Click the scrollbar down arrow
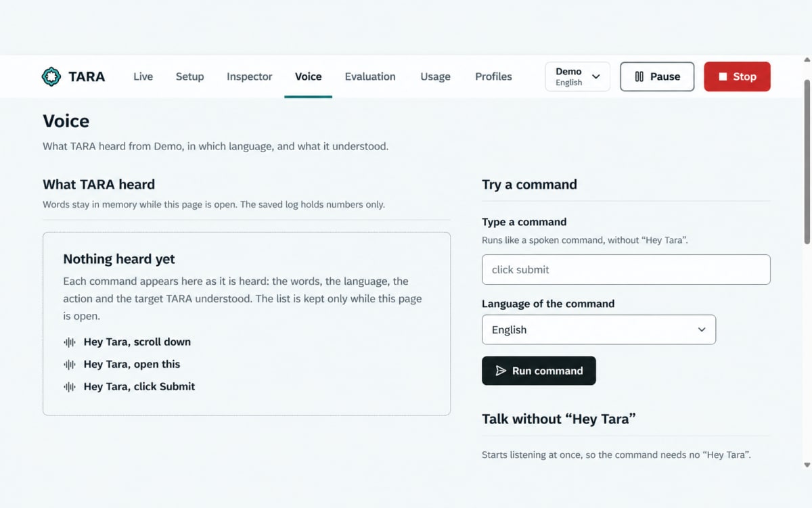 pyautogui.click(x=807, y=465)
